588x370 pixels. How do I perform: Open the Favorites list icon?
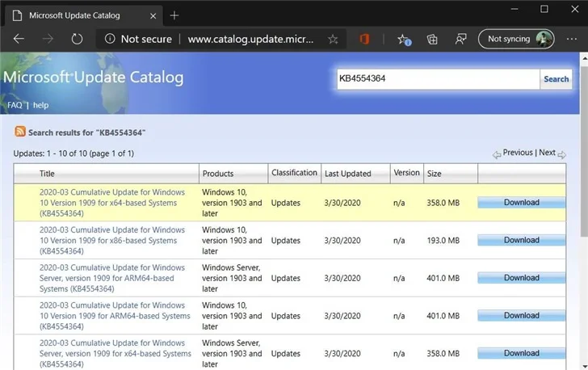[404, 39]
